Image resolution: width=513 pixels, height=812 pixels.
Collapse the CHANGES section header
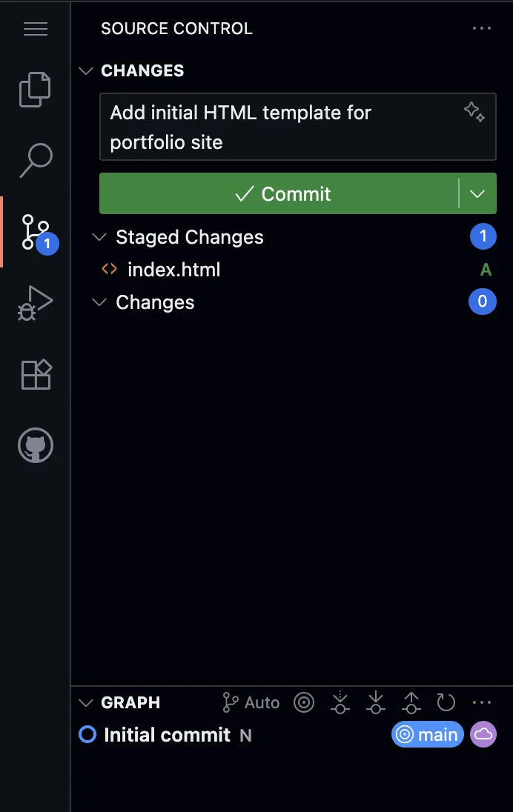click(86, 70)
